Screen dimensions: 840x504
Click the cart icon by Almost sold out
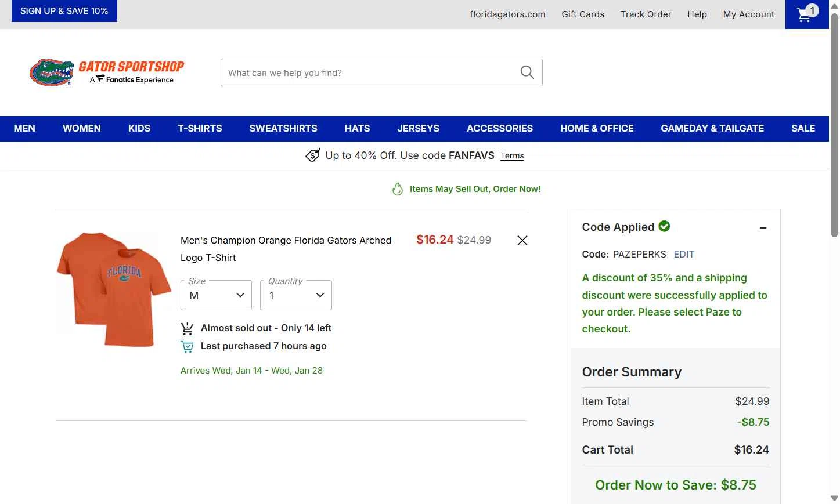point(187,329)
